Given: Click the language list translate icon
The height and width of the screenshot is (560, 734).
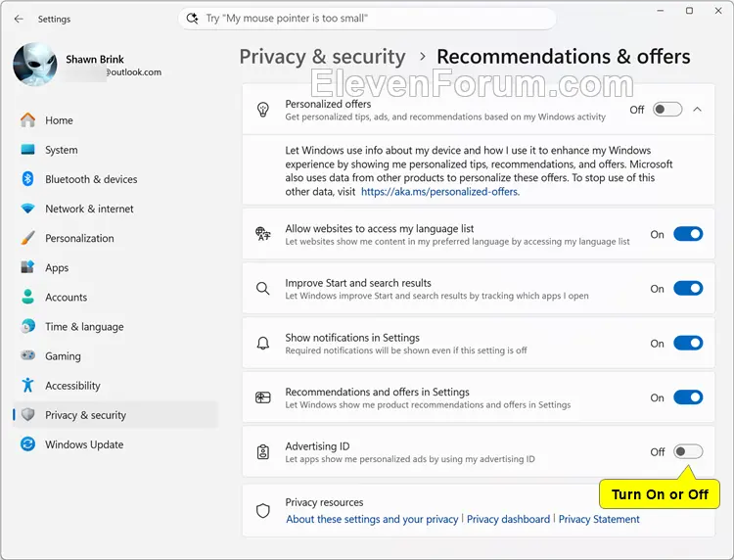Looking at the screenshot, I should (x=263, y=234).
